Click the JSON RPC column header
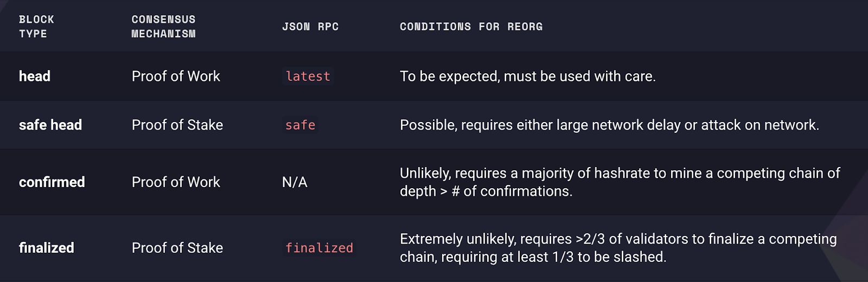 point(310,27)
